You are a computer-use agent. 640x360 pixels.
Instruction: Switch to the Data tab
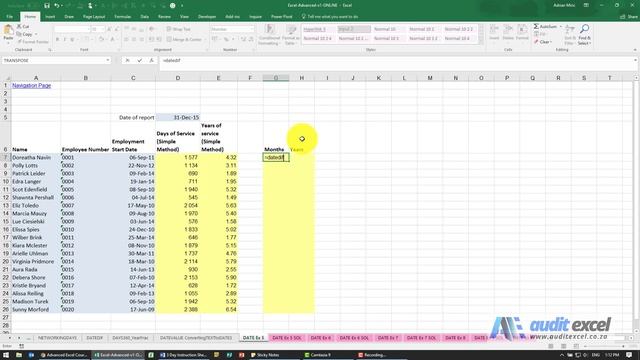click(x=144, y=17)
